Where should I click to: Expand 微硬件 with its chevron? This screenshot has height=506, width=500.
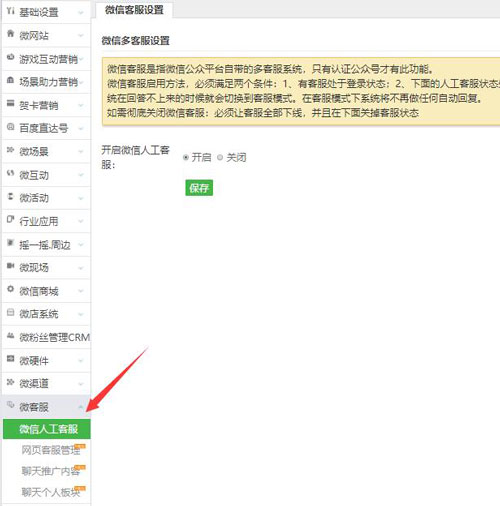click(81, 361)
